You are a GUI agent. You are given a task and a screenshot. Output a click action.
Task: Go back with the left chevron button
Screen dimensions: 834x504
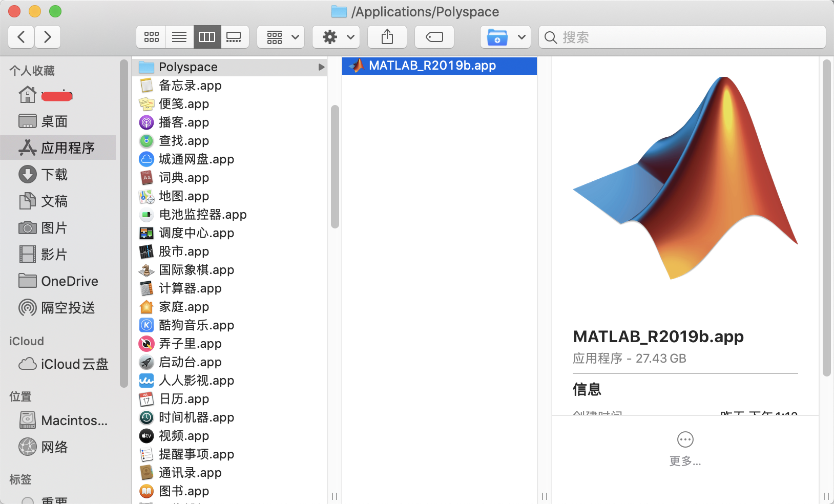[22, 37]
